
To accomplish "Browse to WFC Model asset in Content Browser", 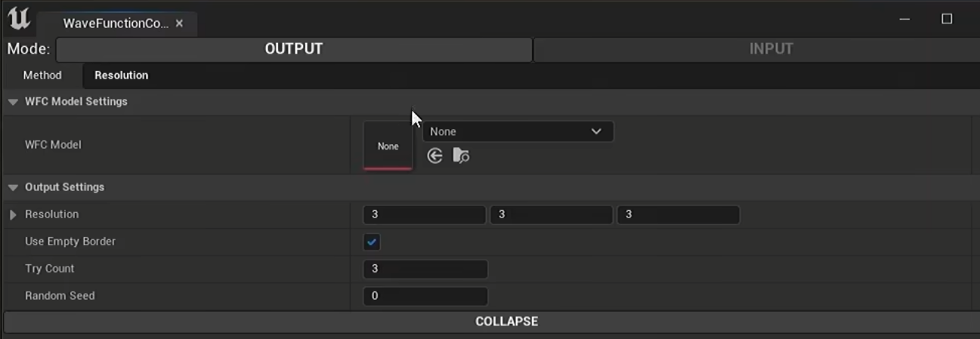I will (461, 156).
